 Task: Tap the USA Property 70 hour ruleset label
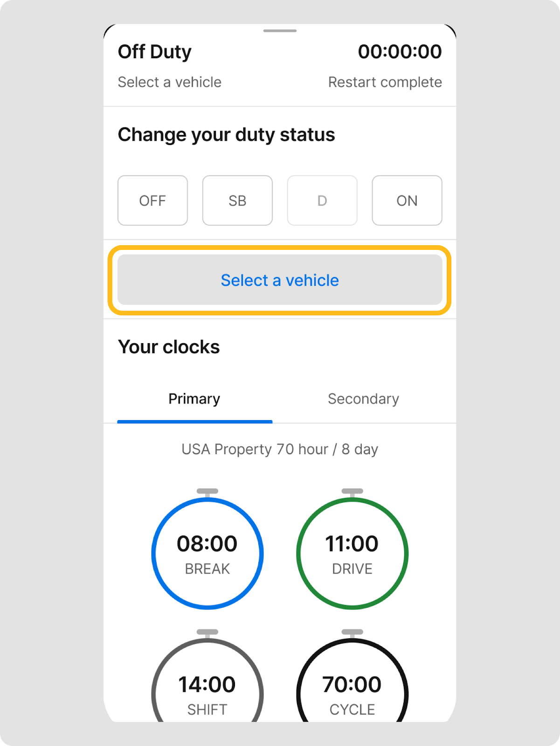point(280,449)
